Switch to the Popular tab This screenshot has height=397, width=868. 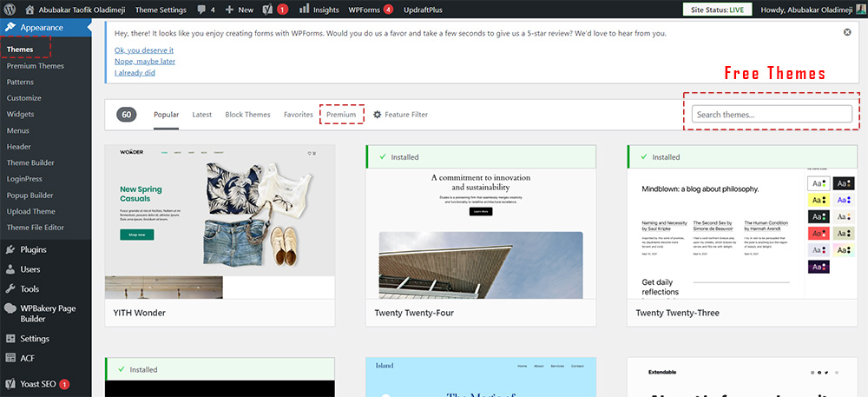click(x=166, y=115)
